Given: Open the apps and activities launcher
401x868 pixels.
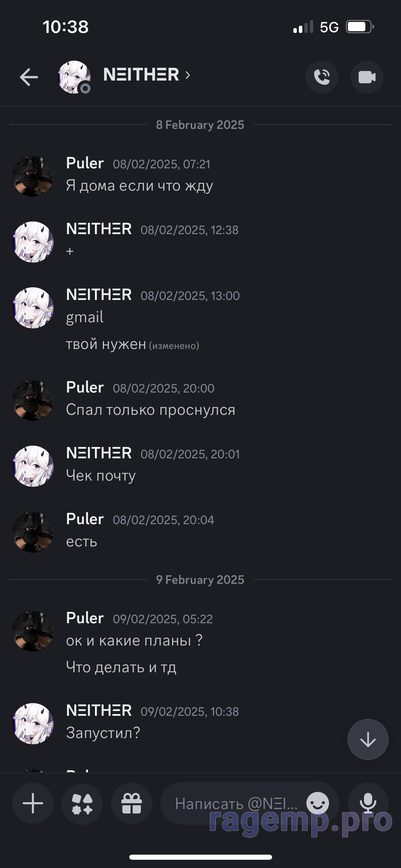Looking at the screenshot, I should coord(82,803).
